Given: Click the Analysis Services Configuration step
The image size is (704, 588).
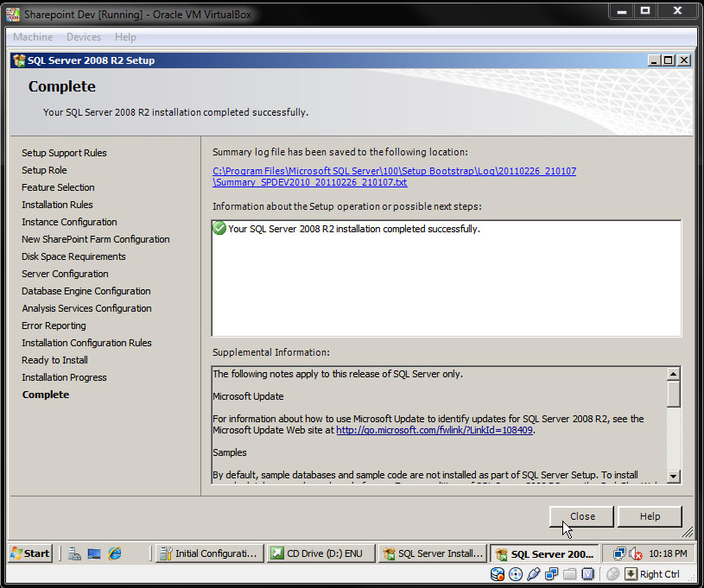Looking at the screenshot, I should [86, 308].
